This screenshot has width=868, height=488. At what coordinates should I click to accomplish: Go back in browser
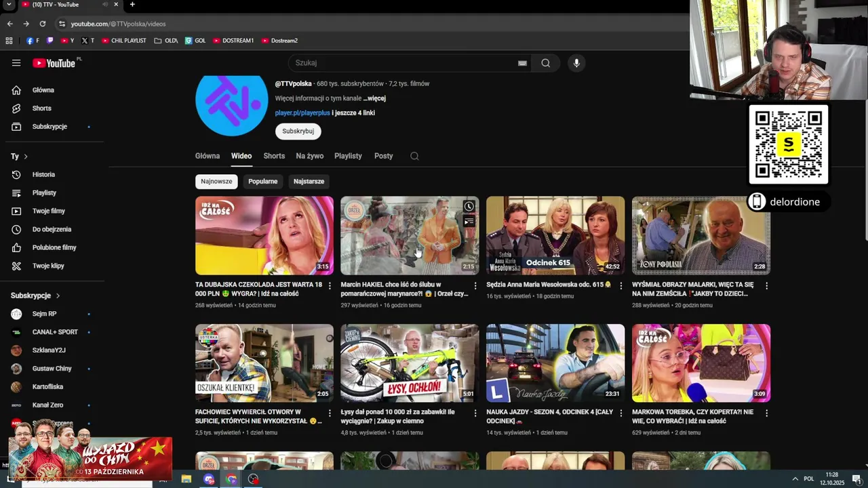coord(9,24)
